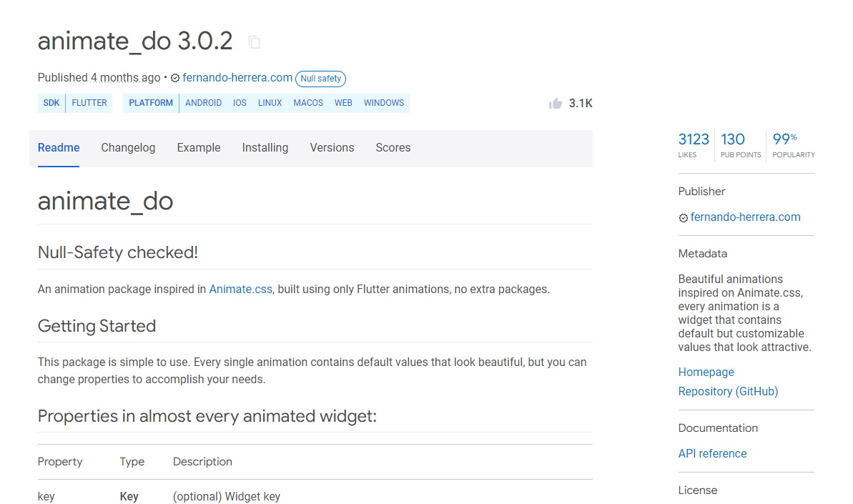The image size is (853, 504).
Task: Open the API reference link
Action: (x=712, y=453)
